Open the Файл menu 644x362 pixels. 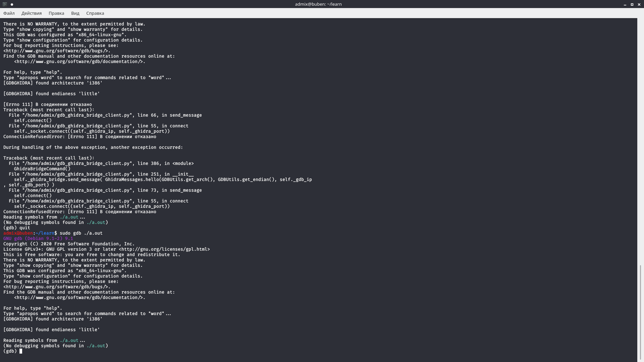pos(9,13)
